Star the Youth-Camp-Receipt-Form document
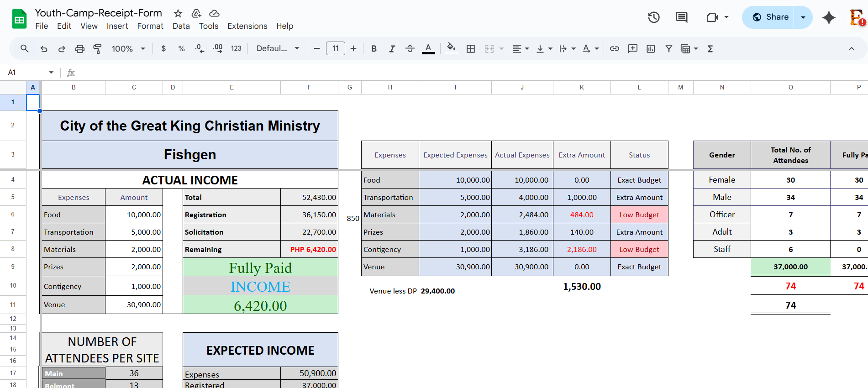The height and width of the screenshot is (388, 868). pos(178,13)
